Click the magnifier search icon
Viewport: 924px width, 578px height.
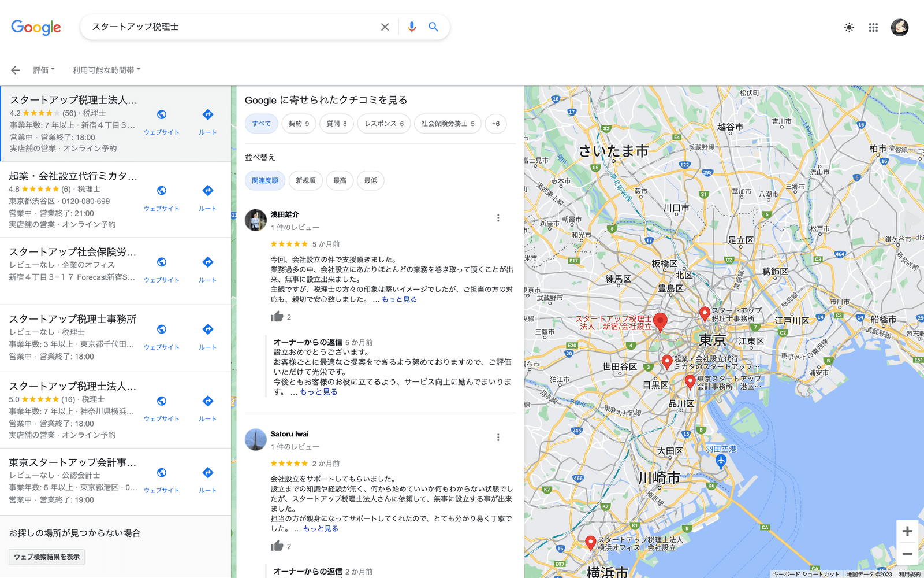433,27
